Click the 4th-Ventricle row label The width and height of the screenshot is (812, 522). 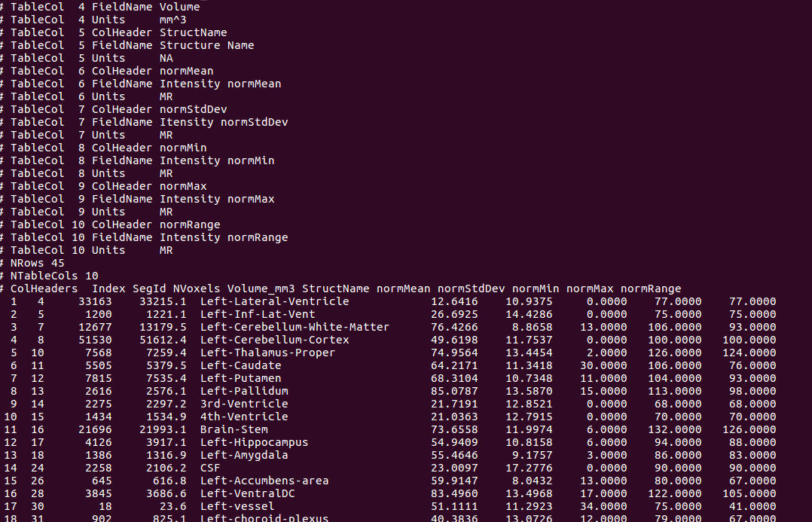pyautogui.click(x=244, y=417)
